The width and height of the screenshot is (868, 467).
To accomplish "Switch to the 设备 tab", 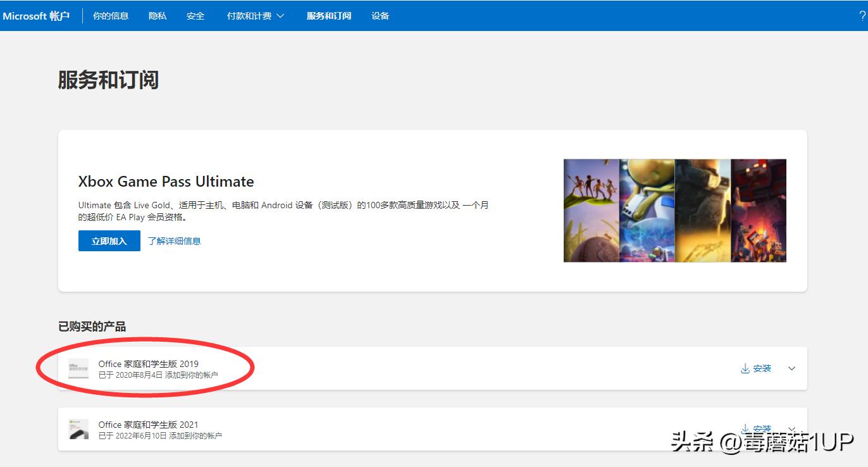I will pos(380,15).
